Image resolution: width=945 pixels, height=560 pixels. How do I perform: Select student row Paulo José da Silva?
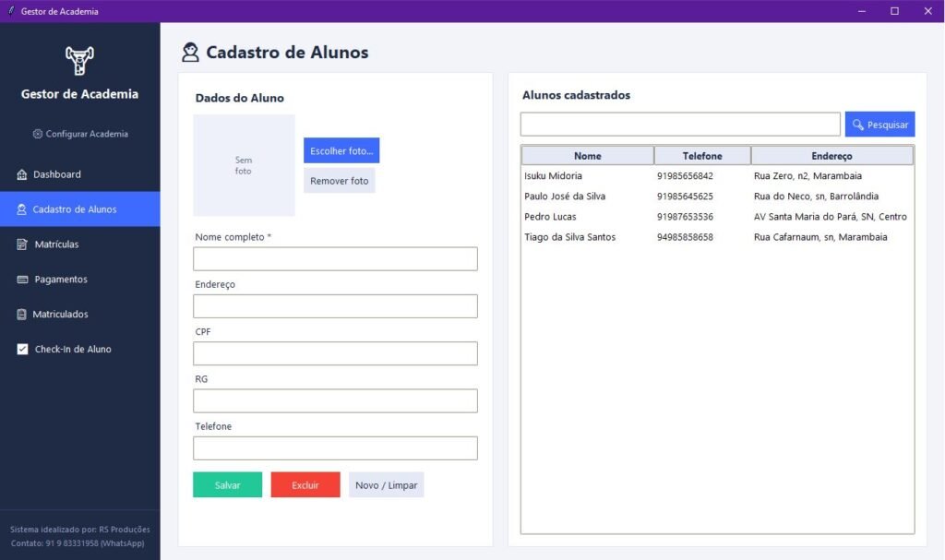(x=717, y=197)
